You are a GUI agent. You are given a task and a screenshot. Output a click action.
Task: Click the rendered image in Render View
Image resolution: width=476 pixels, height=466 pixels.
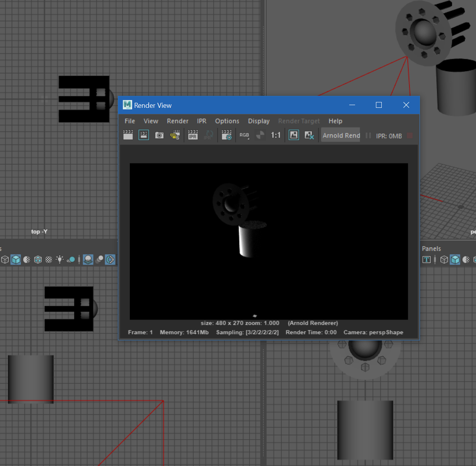[x=269, y=241]
